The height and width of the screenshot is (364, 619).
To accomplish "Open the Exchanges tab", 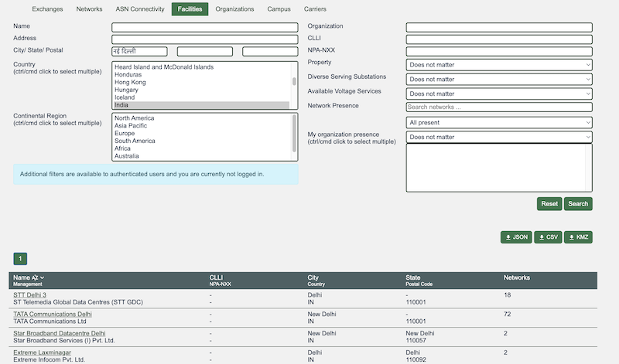I will click(47, 9).
